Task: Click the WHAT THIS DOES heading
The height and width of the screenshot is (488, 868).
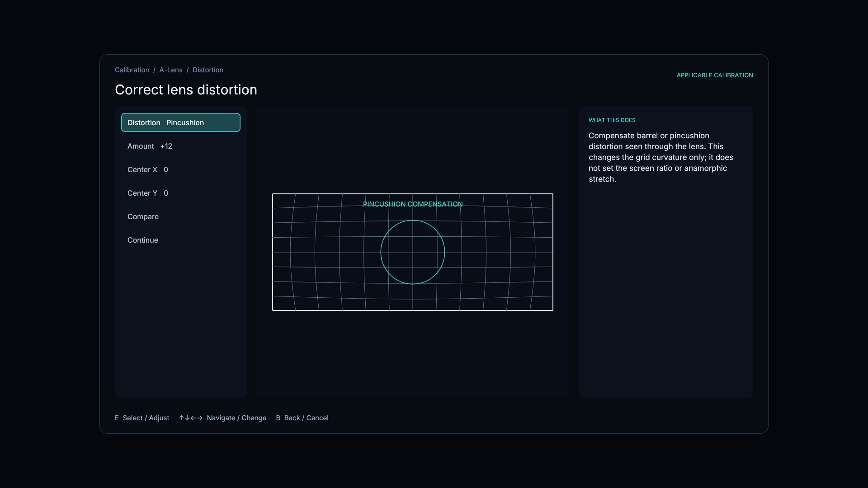Action: coord(612,120)
